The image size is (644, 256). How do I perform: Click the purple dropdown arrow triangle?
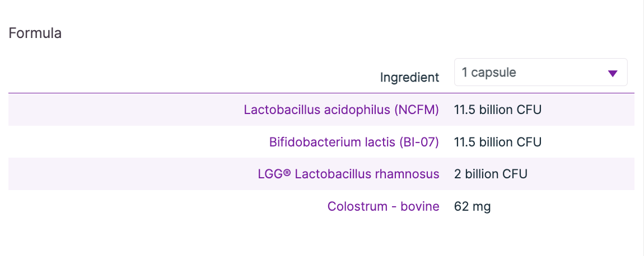click(x=612, y=73)
